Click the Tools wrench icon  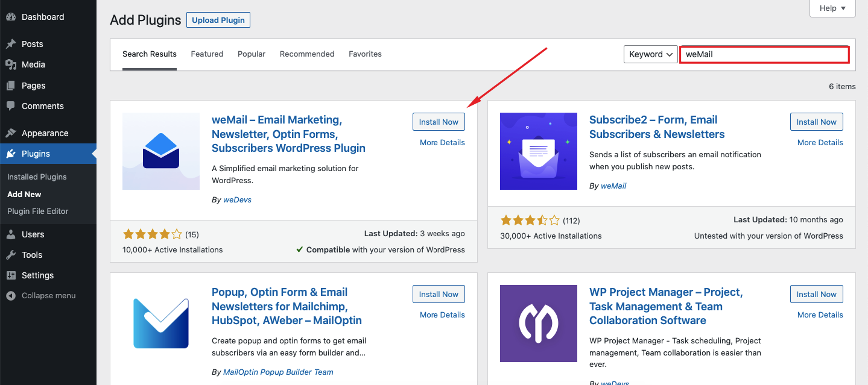12,254
